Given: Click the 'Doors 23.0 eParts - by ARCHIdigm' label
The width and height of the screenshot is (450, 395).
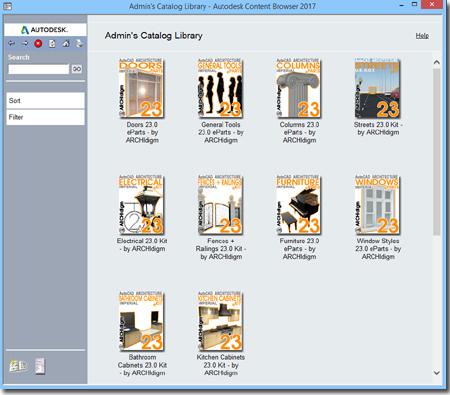Looking at the screenshot, I should point(142,132).
